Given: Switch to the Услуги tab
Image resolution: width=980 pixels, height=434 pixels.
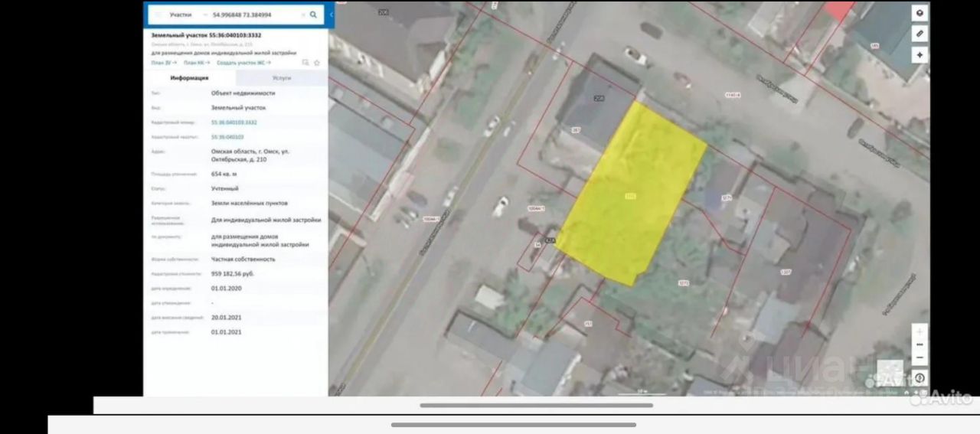Looking at the screenshot, I should pyautogui.click(x=282, y=78).
